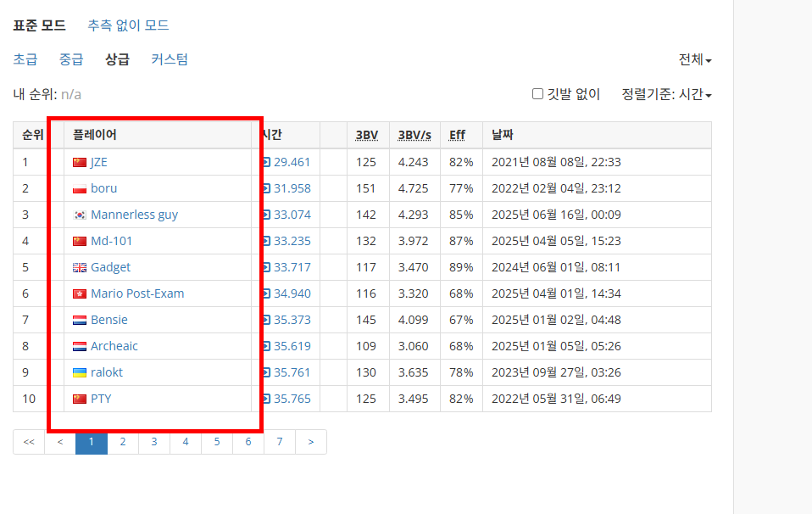The image size is (812, 514).
Task: Select the 상급 difficulty tab
Action: 117,59
